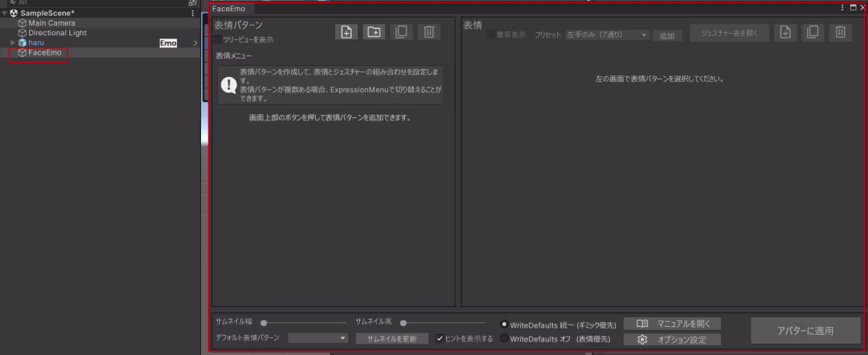868x355 pixels.
Task: Duplicate the selected expression pattern
Action: (x=401, y=32)
